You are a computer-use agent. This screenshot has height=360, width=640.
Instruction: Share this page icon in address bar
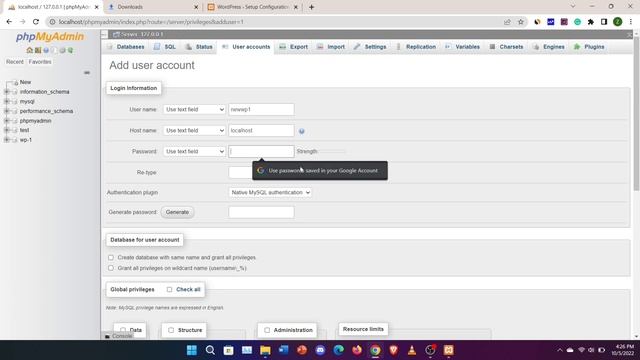point(507,22)
